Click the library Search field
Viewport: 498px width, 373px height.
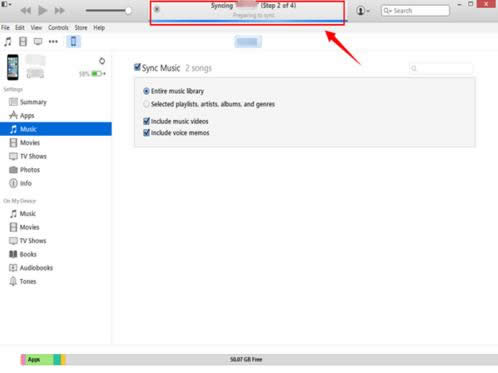[415, 11]
